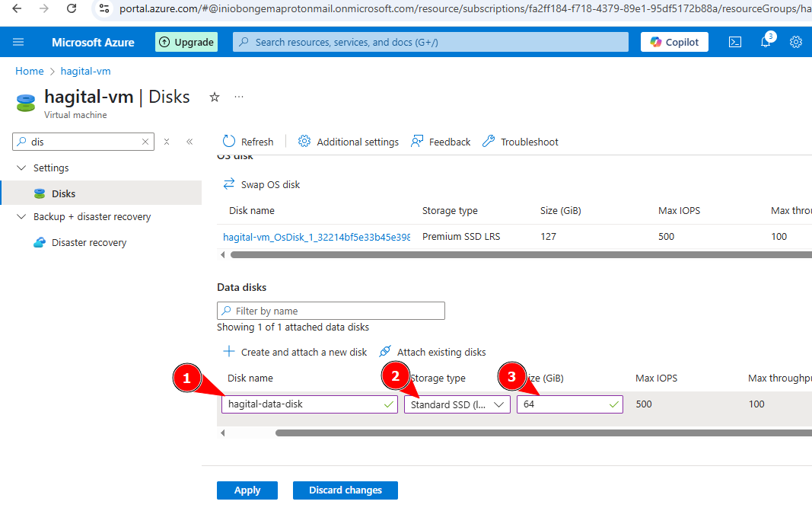
Task: Open Additional settings
Action: [348, 142]
